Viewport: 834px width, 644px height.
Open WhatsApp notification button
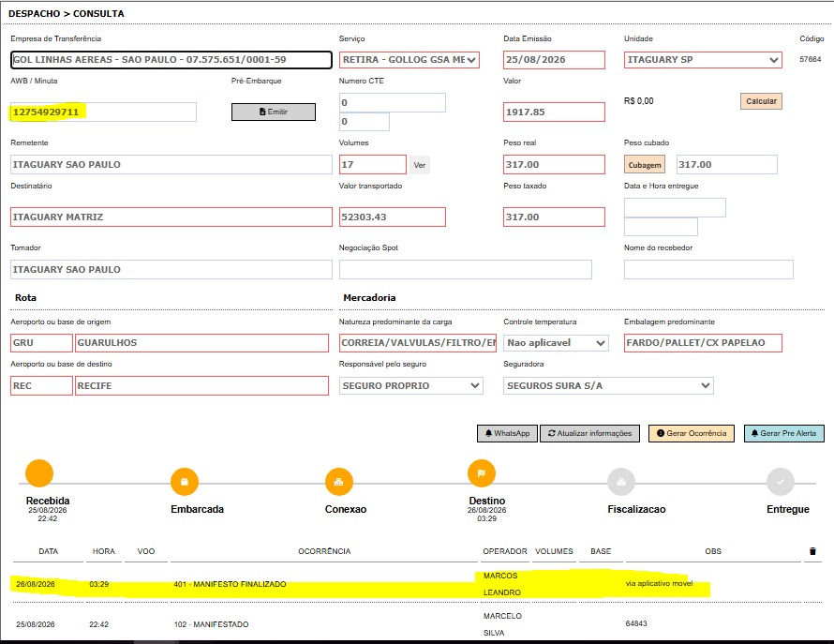pyautogui.click(x=507, y=433)
